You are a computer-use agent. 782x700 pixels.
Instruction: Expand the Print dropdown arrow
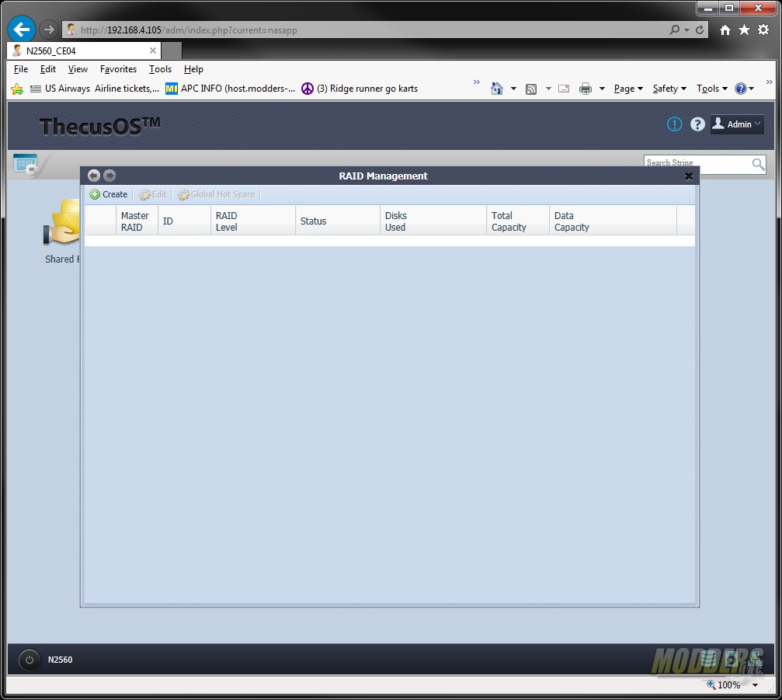point(602,89)
